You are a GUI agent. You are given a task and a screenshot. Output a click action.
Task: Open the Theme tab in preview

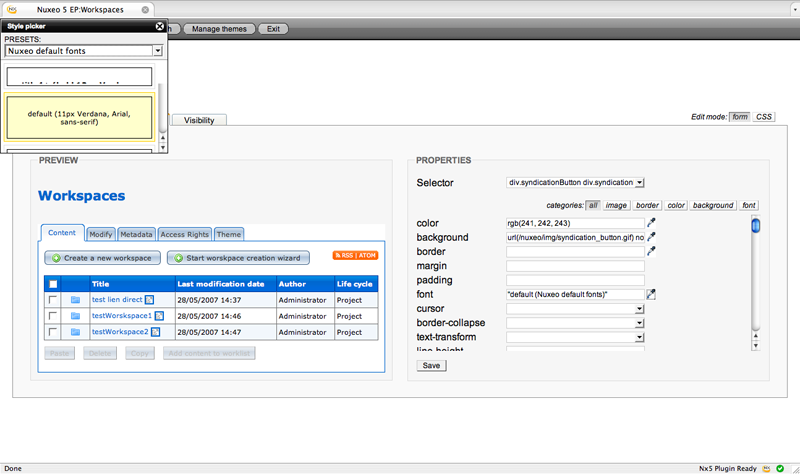[x=229, y=234]
